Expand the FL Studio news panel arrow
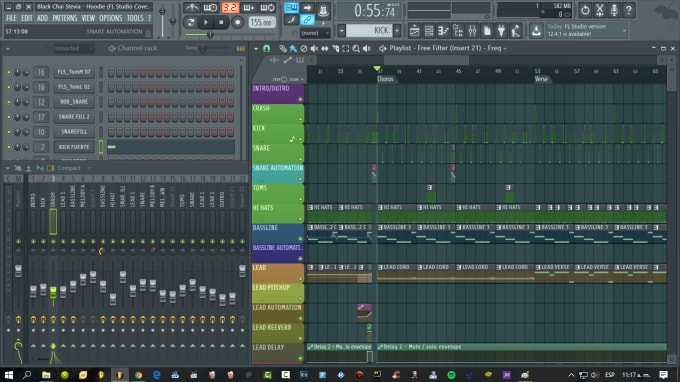This screenshot has width=680, height=382. pos(624,30)
